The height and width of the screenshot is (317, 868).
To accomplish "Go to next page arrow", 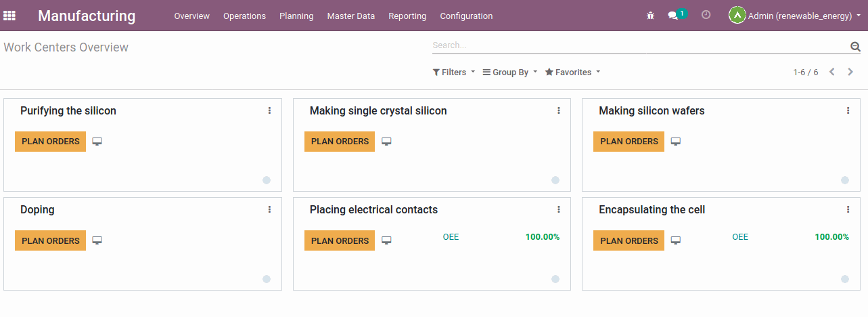I will click(850, 72).
